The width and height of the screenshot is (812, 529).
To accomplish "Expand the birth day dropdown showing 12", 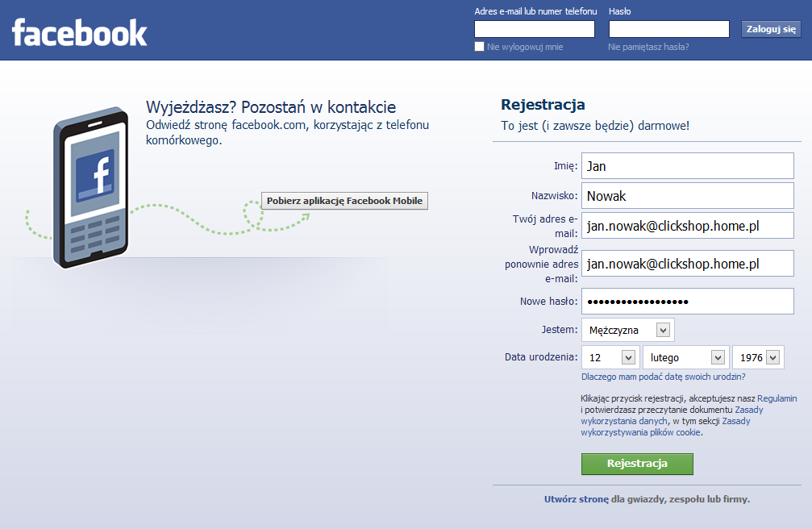I will point(610,356).
